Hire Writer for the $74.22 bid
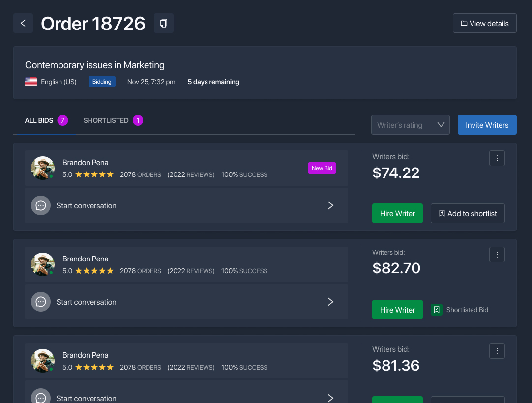 tap(397, 213)
